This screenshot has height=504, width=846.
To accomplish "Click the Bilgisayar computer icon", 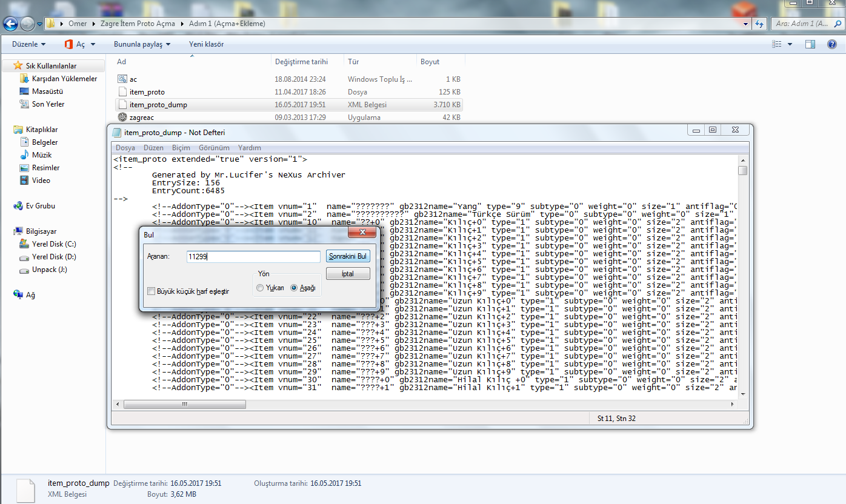I will (18, 231).
